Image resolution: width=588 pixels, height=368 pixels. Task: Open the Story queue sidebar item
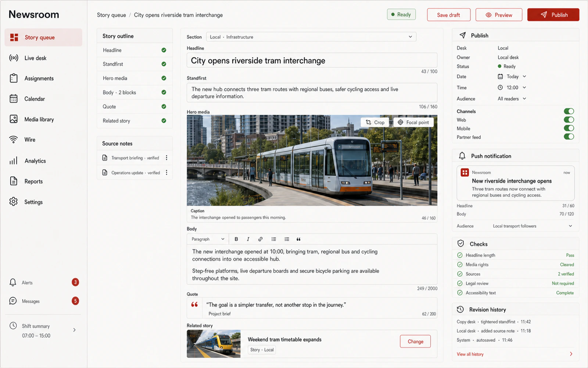point(43,37)
